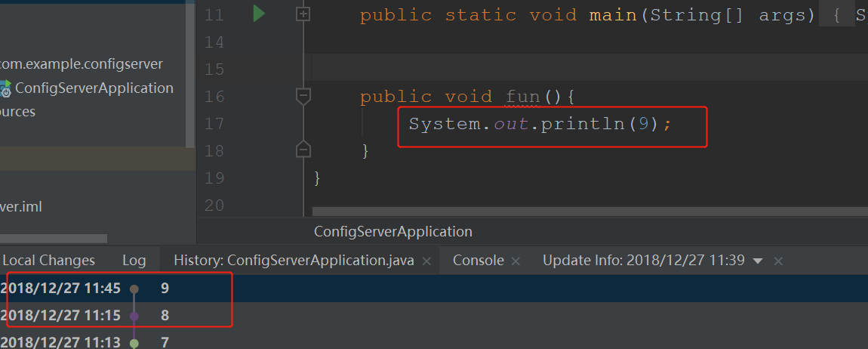The height and width of the screenshot is (349, 868).
Task: Close the Console tab
Action: [x=516, y=261]
